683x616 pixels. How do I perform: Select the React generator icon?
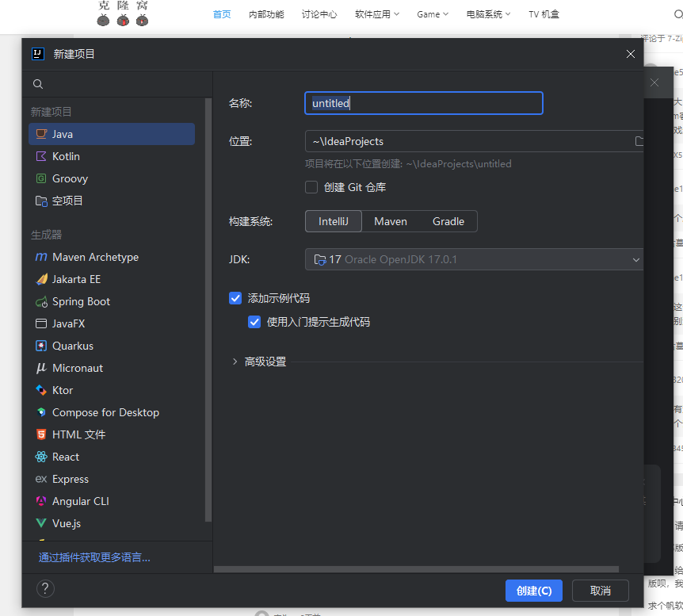[x=41, y=457]
